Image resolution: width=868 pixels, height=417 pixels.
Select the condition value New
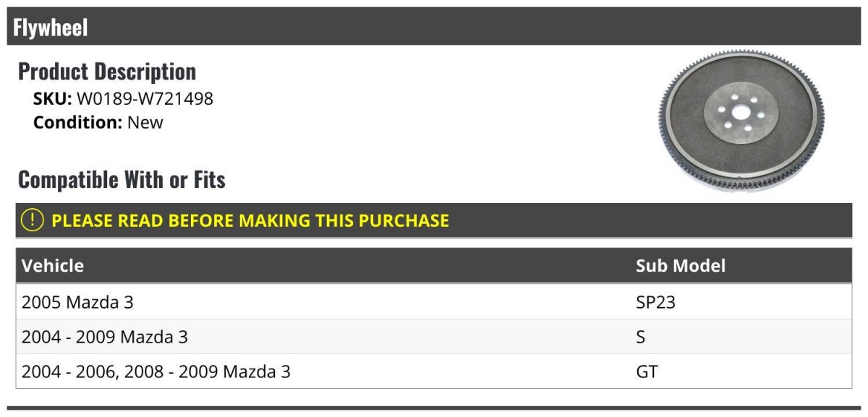(x=145, y=122)
